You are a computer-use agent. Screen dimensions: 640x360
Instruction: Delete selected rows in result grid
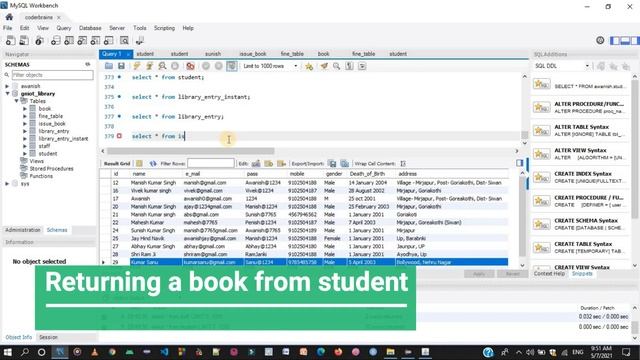(x=281, y=164)
